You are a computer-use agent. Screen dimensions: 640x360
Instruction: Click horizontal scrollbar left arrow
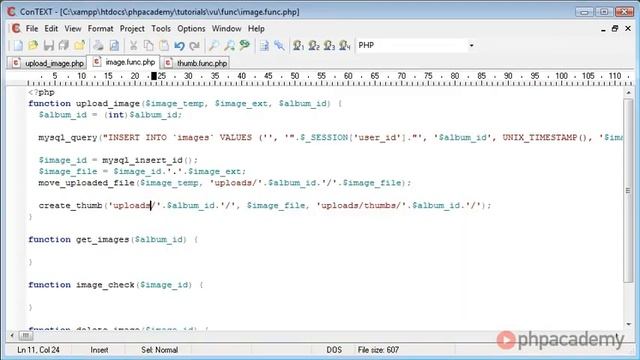[x=12, y=336]
